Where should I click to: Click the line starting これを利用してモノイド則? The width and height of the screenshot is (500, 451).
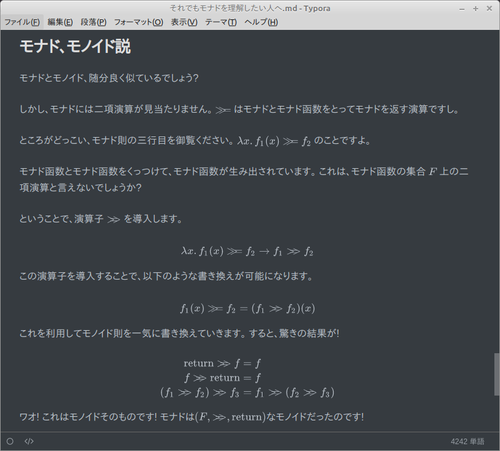coord(179,333)
